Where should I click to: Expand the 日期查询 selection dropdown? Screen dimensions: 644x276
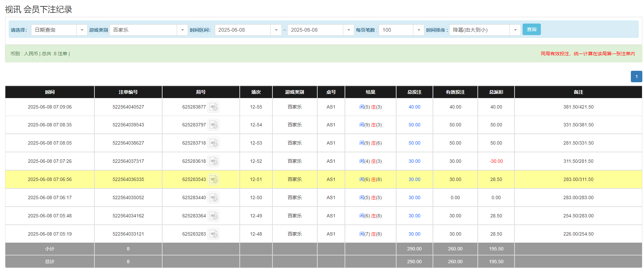[59, 30]
